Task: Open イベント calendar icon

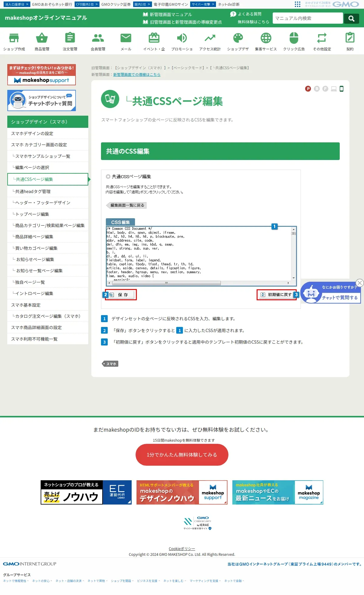Action: coord(154,41)
